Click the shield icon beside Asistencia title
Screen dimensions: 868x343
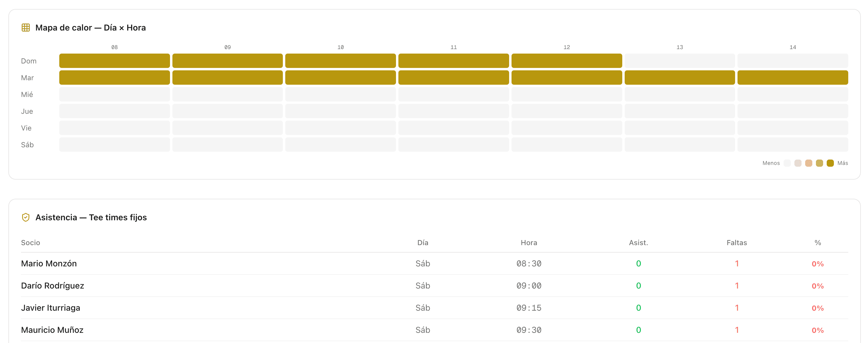click(26, 217)
